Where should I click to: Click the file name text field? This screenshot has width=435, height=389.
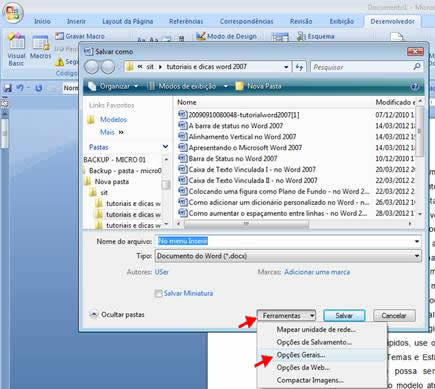(x=284, y=241)
